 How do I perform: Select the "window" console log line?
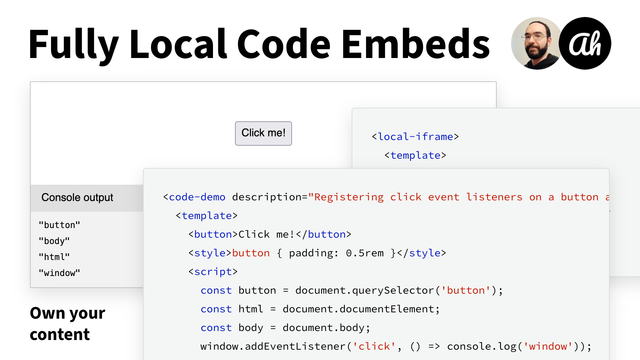(x=60, y=273)
